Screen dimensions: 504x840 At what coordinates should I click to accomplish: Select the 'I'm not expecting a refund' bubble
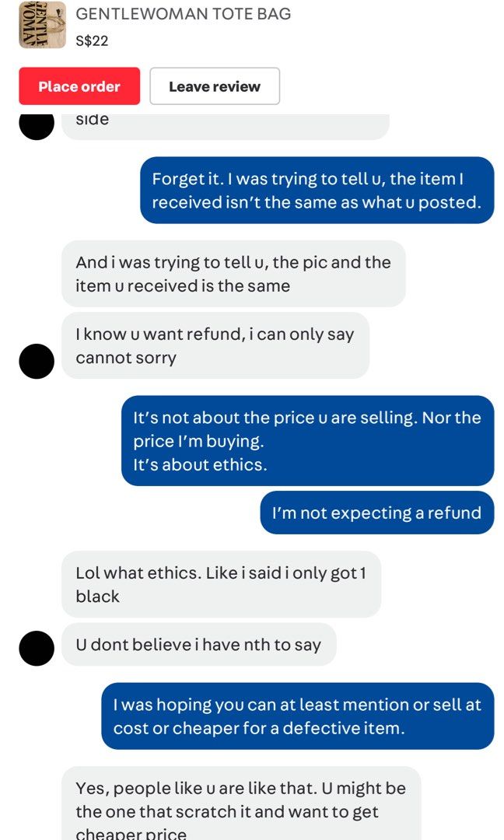pyautogui.click(x=377, y=513)
